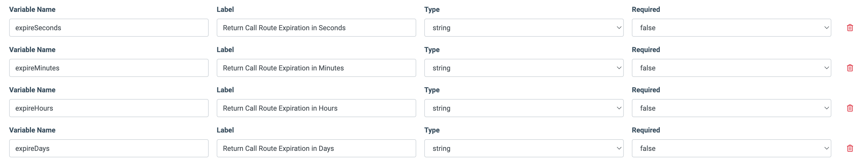Delete the expireSeconds variable row
The image size is (868, 163).
point(849,28)
